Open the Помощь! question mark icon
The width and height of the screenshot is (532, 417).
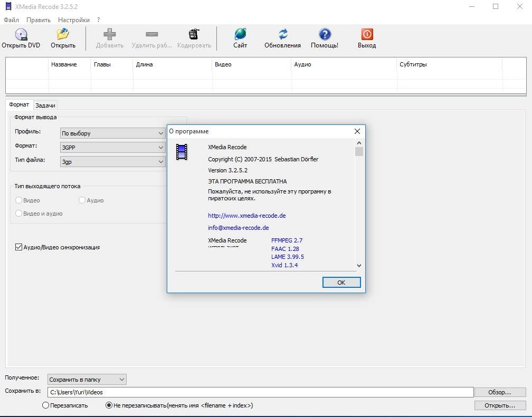coord(325,35)
